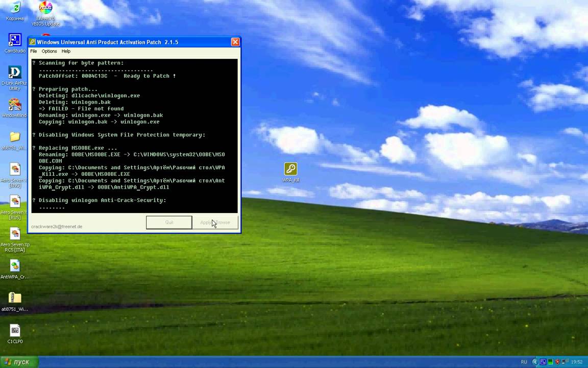Viewport: 588px width, 368px height.
Task: Open the Options menu
Action: pos(49,51)
